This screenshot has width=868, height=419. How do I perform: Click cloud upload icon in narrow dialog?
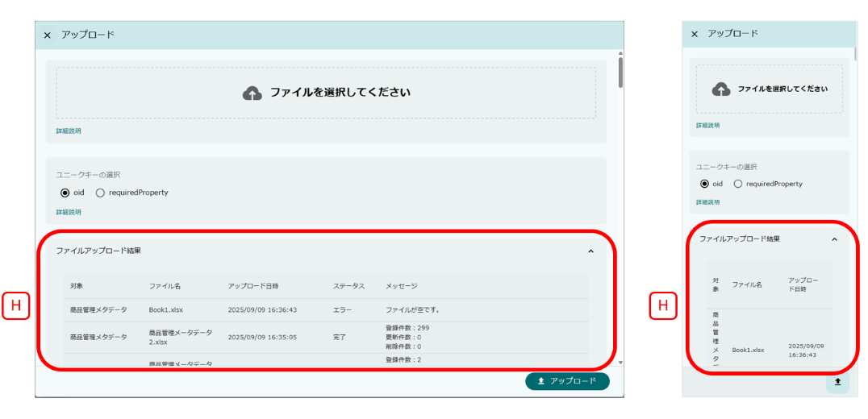coord(721,89)
